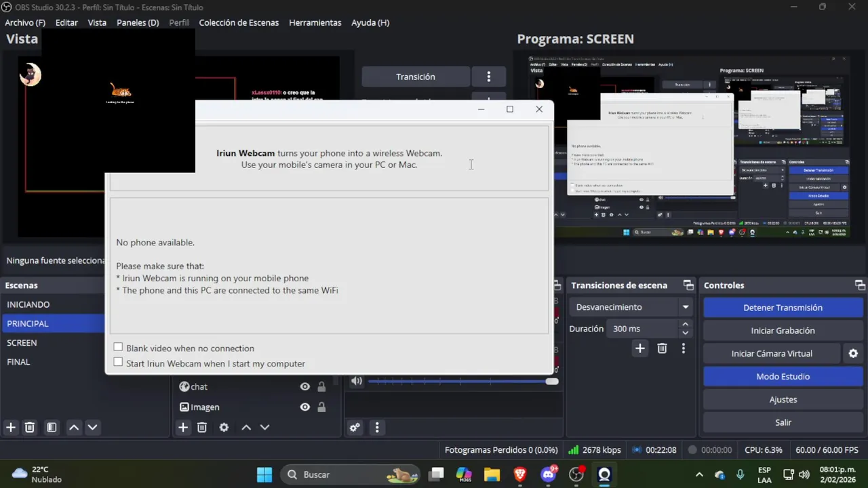Select the PRINCIPAL scene

coord(54,323)
